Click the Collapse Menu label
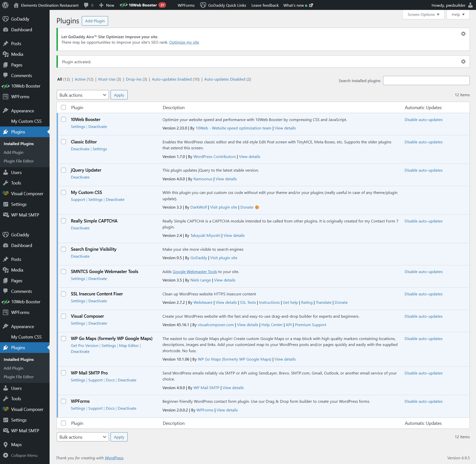This screenshot has width=476, height=464. point(24,455)
